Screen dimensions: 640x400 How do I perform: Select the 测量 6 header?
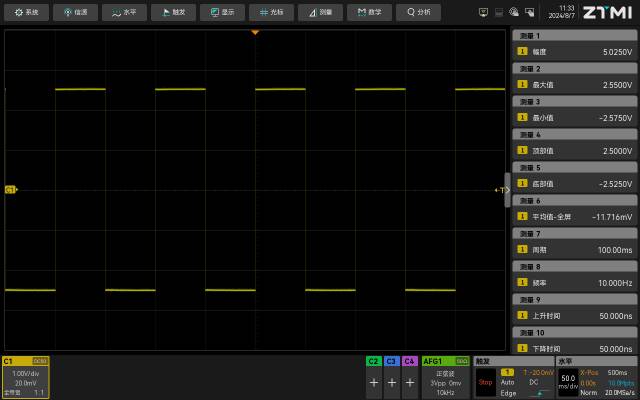(575, 201)
